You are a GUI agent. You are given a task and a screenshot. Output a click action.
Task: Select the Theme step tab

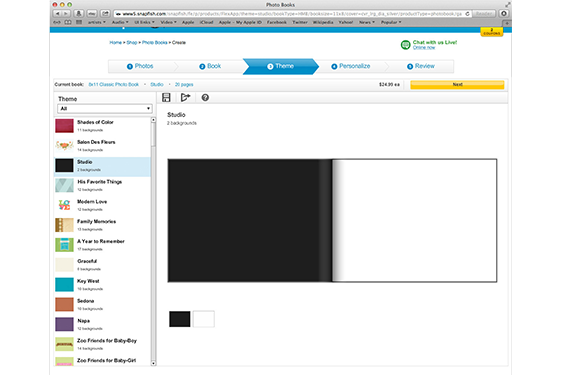coord(281,66)
